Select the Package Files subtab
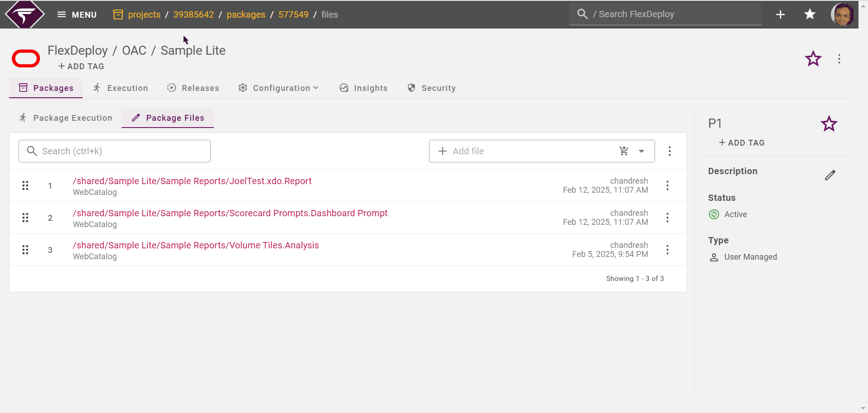The height and width of the screenshot is (413, 868). (168, 118)
